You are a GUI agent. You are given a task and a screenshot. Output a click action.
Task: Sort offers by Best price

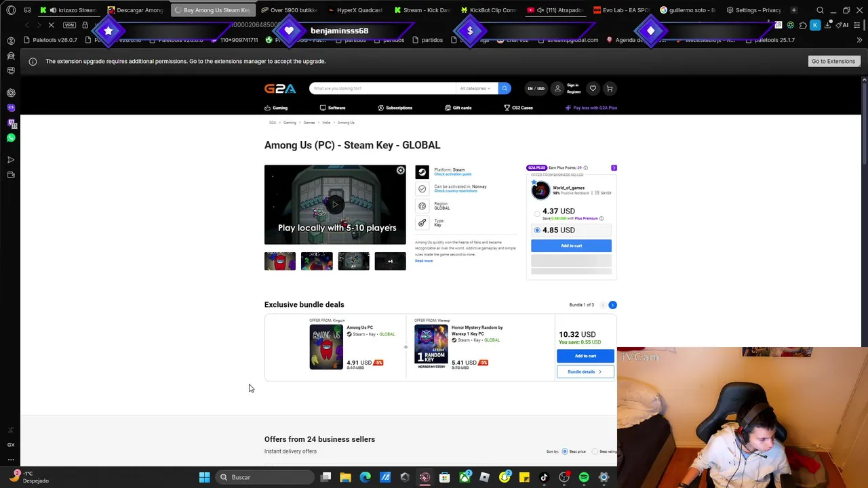(x=564, y=451)
